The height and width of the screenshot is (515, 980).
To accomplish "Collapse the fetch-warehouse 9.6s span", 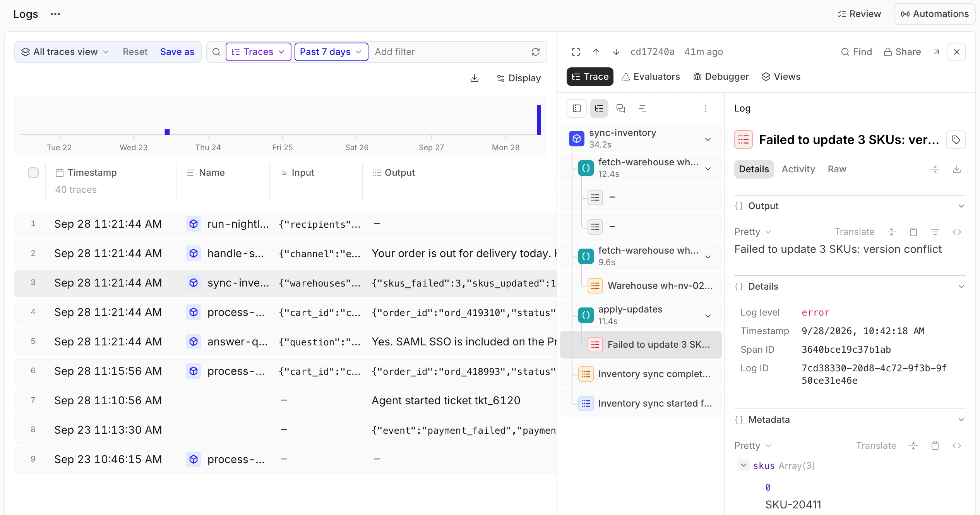I will 708,257.
